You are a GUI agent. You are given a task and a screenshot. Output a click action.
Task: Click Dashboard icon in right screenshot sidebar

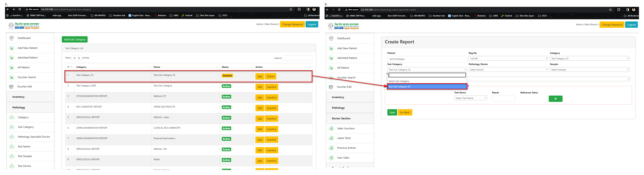point(331,38)
